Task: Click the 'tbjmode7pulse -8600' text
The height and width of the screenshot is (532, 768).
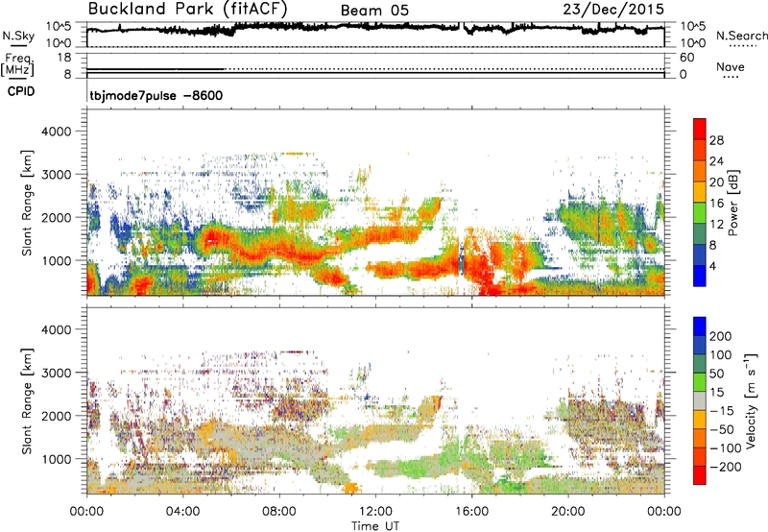Action: point(156,95)
